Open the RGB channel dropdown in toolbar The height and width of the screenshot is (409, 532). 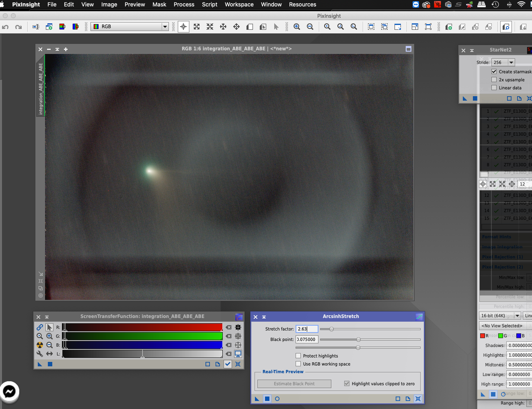pos(130,27)
